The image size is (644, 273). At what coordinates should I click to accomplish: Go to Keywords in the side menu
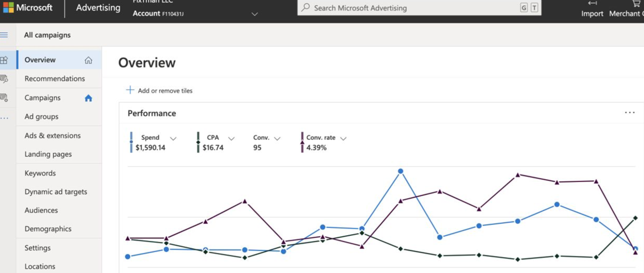pos(59,173)
